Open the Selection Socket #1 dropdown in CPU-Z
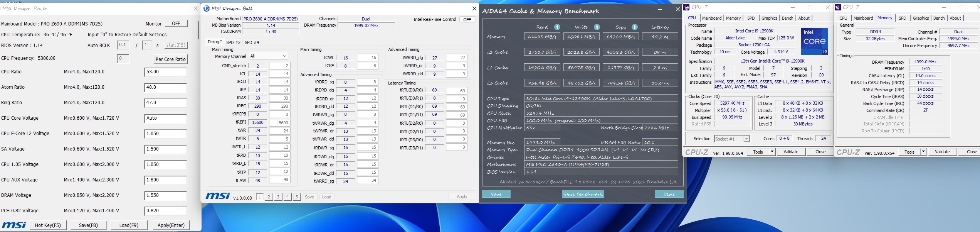This screenshot has width=980, height=232. pos(732,139)
